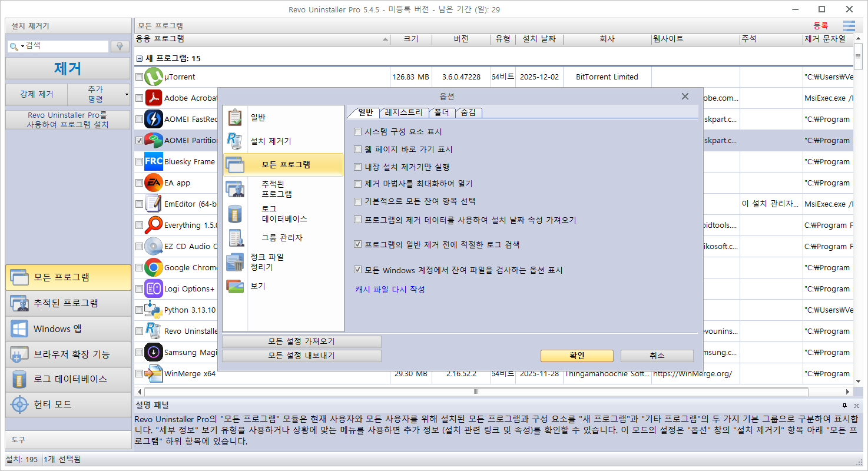The width and height of the screenshot is (868, 471).
Task: Close the 옵션 dialog
Action: point(685,97)
